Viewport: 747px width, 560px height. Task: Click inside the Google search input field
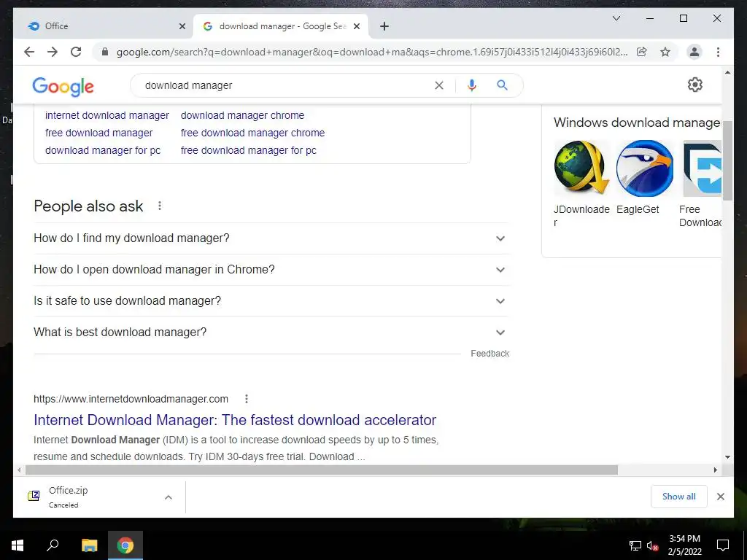tap(286, 85)
